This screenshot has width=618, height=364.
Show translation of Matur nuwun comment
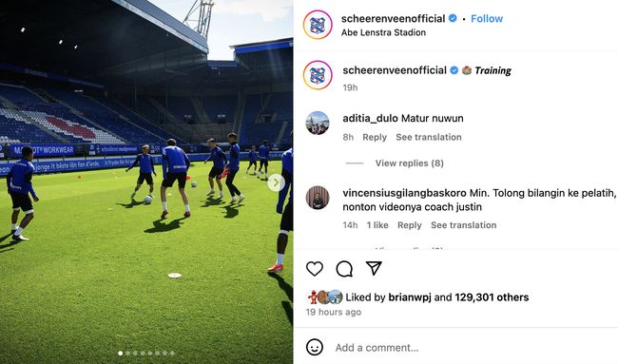coord(429,137)
